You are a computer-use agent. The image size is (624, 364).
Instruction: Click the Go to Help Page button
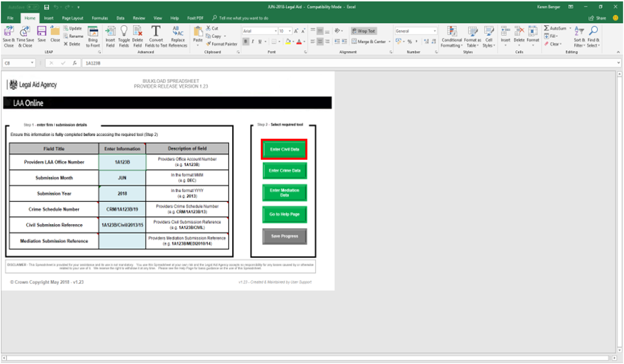285,214
